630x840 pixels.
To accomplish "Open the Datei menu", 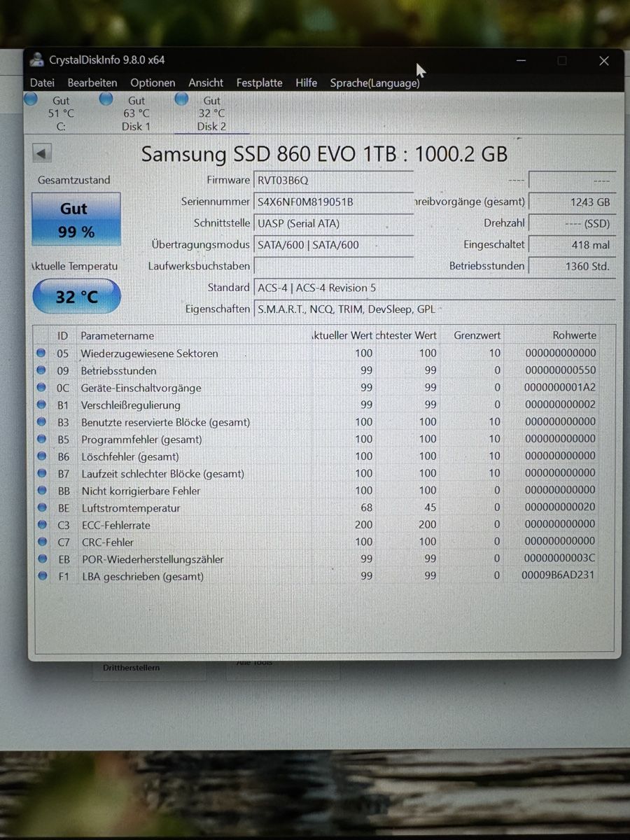I will coord(42,83).
